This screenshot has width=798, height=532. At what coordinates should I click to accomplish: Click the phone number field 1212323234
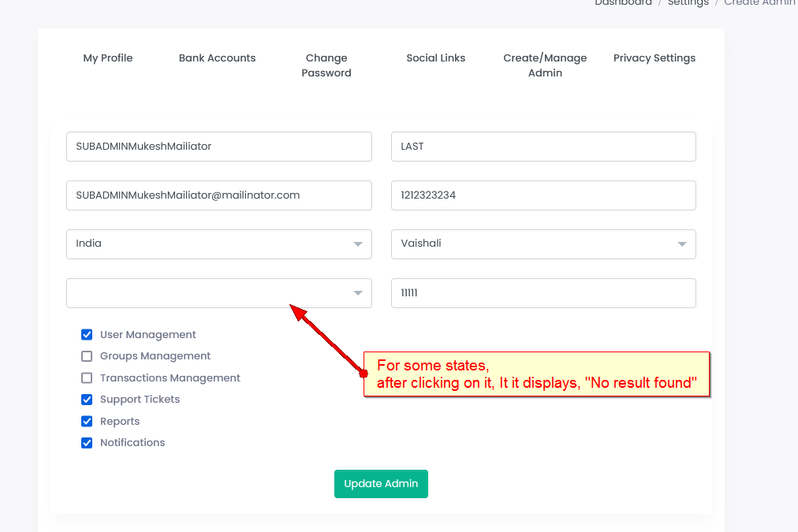(543, 195)
